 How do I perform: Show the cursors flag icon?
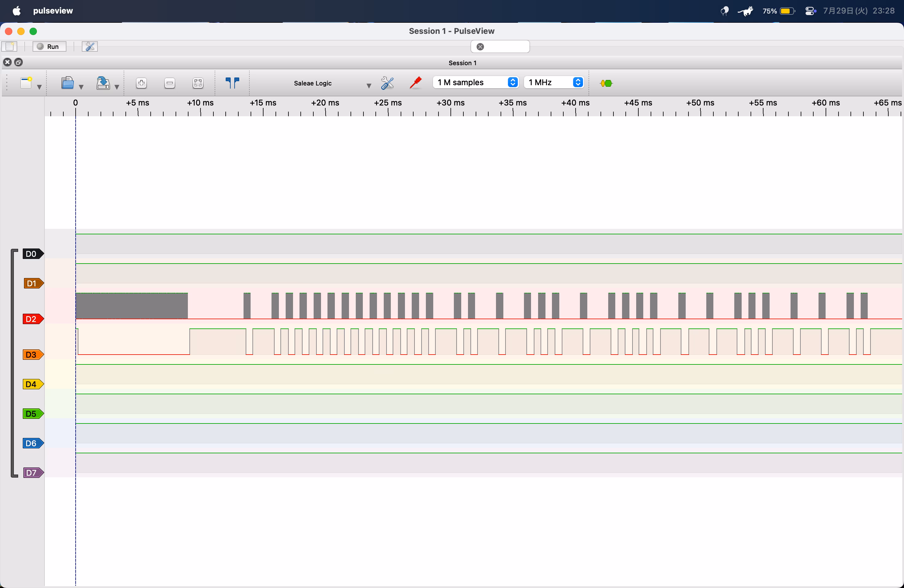point(232,83)
